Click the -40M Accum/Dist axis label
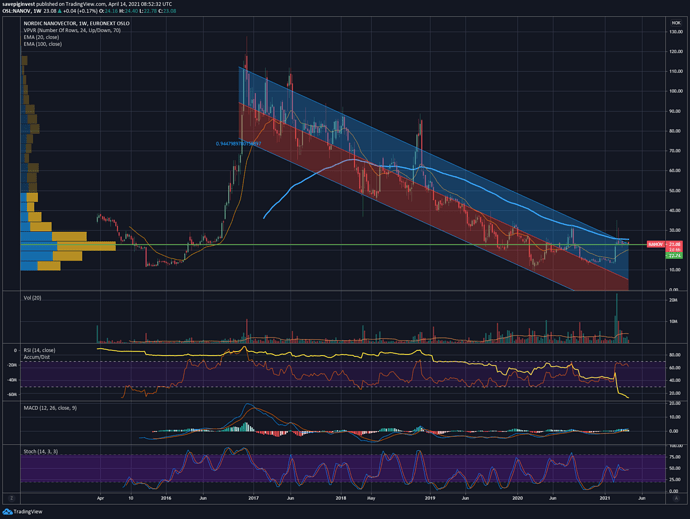 point(12,380)
